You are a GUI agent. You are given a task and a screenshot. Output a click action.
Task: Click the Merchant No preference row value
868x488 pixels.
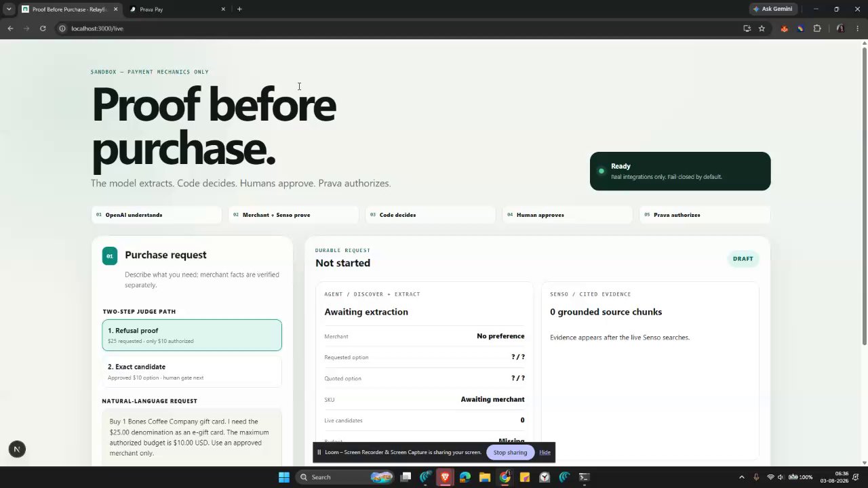pyautogui.click(x=500, y=336)
